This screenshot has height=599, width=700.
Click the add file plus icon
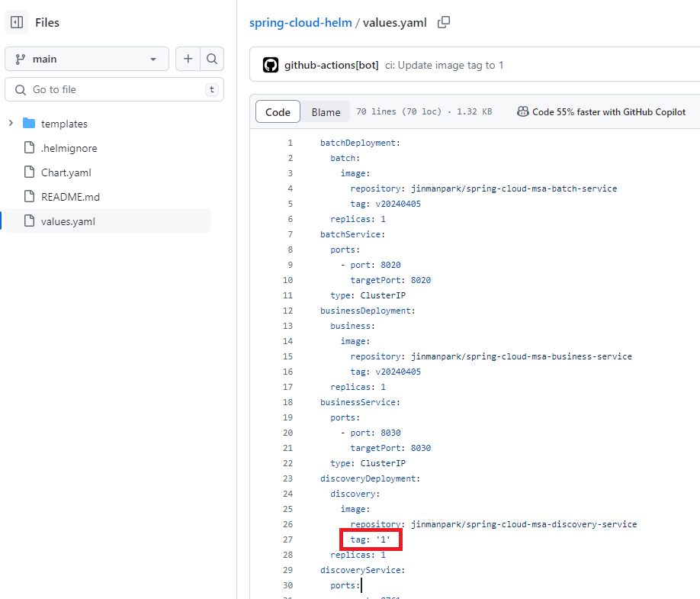(188, 59)
